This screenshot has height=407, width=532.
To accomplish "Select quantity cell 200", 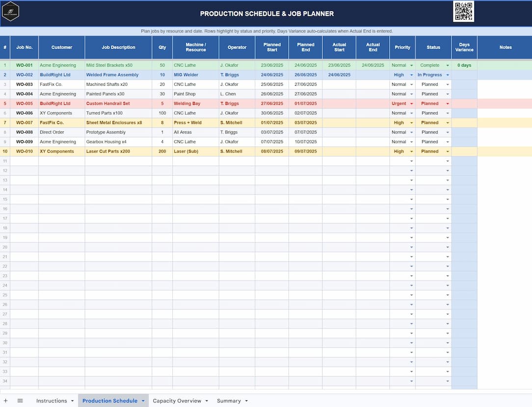I will pyautogui.click(x=162, y=151).
